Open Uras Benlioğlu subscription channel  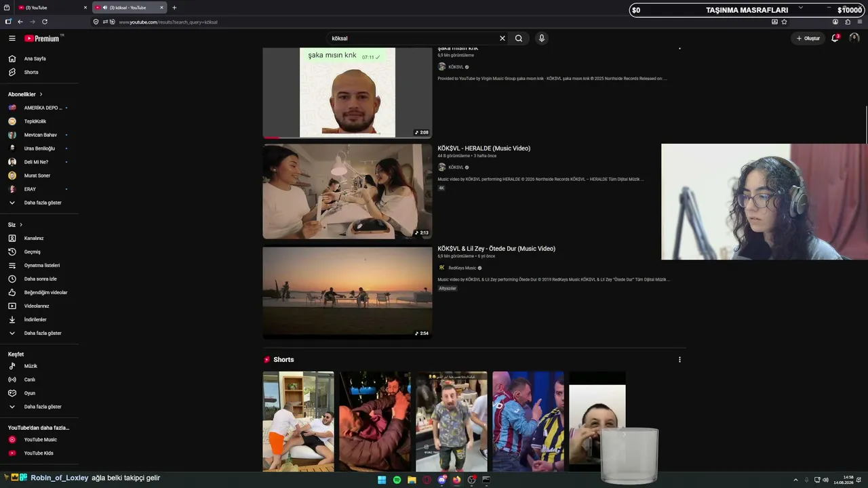coord(39,148)
